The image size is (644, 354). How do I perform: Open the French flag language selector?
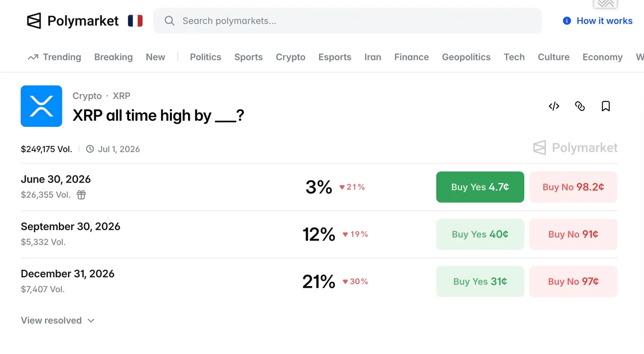click(x=135, y=20)
